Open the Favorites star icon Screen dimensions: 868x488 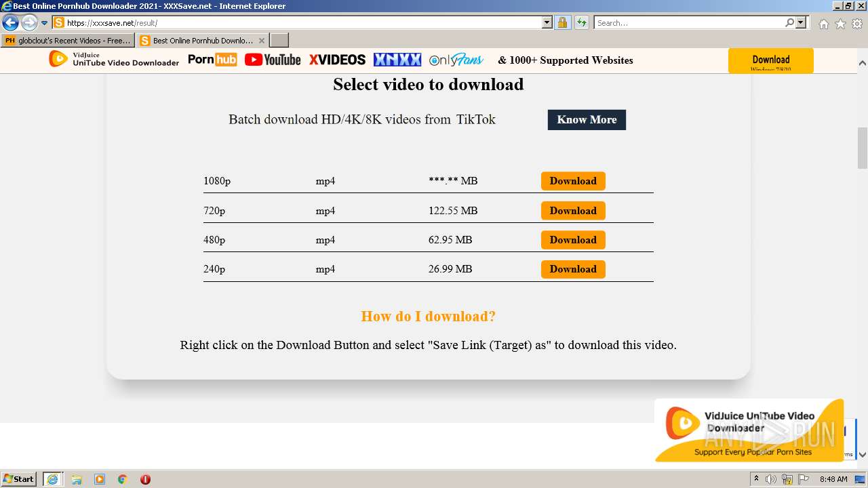coord(840,24)
